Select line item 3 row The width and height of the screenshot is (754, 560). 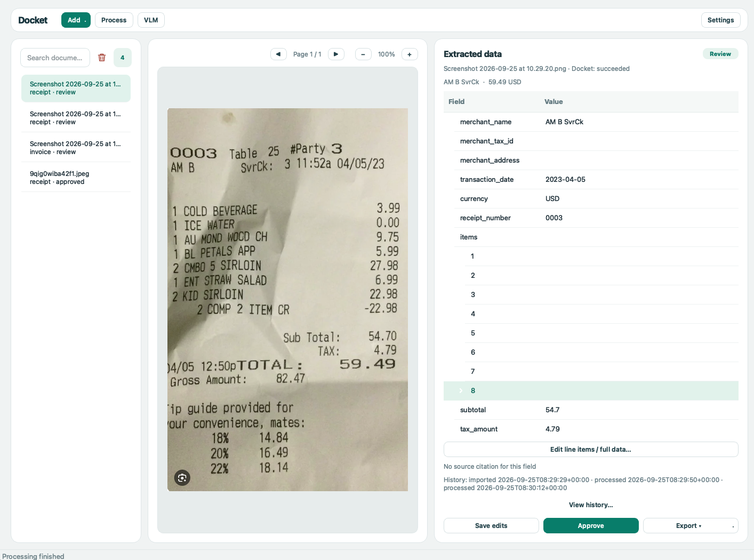[x=591, y=295]
